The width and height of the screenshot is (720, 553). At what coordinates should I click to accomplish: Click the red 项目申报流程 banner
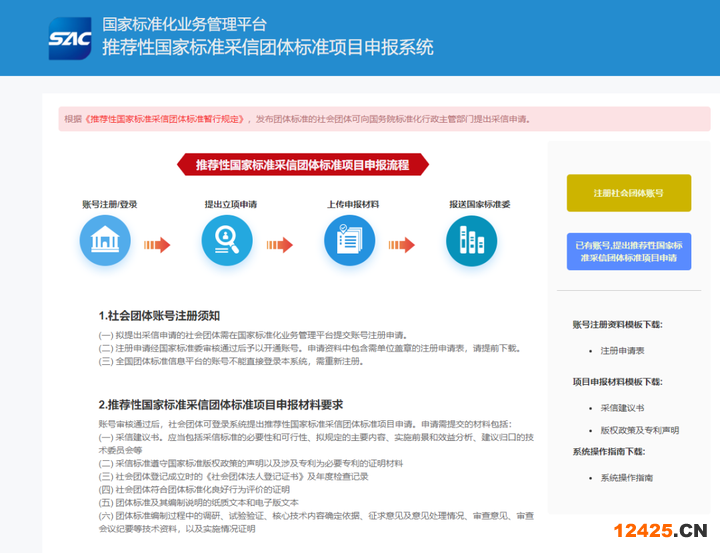pyautogui.click(x=302, y=165)
